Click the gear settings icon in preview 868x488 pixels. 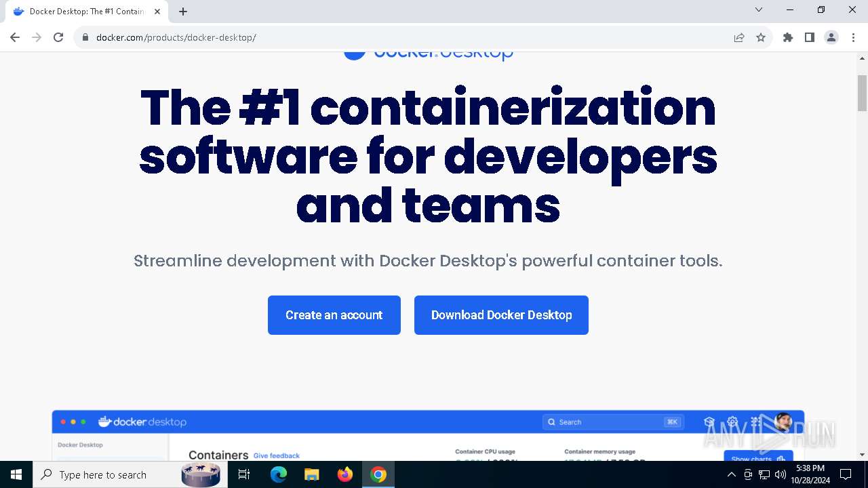(x=732, y=422)
